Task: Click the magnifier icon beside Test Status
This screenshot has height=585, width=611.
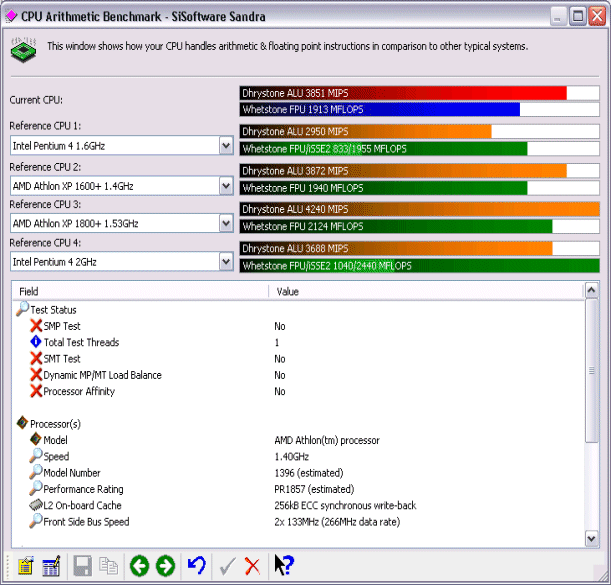Action: click(x=23, y=309)
